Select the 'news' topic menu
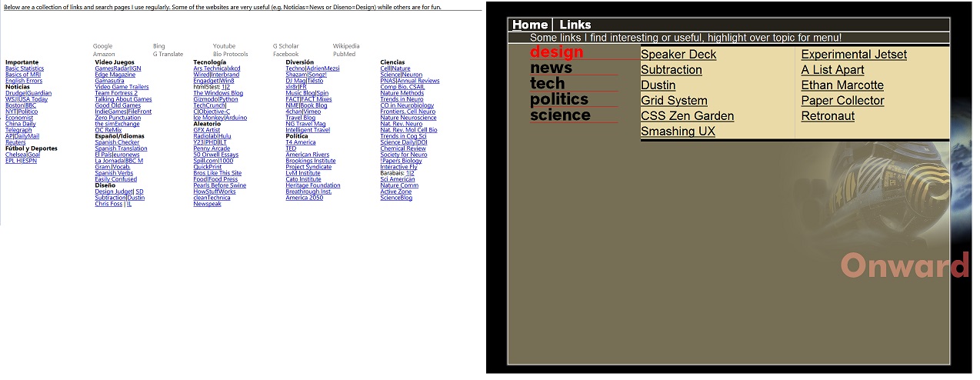This screenshot has width=980, height=380. coord(551,68)
